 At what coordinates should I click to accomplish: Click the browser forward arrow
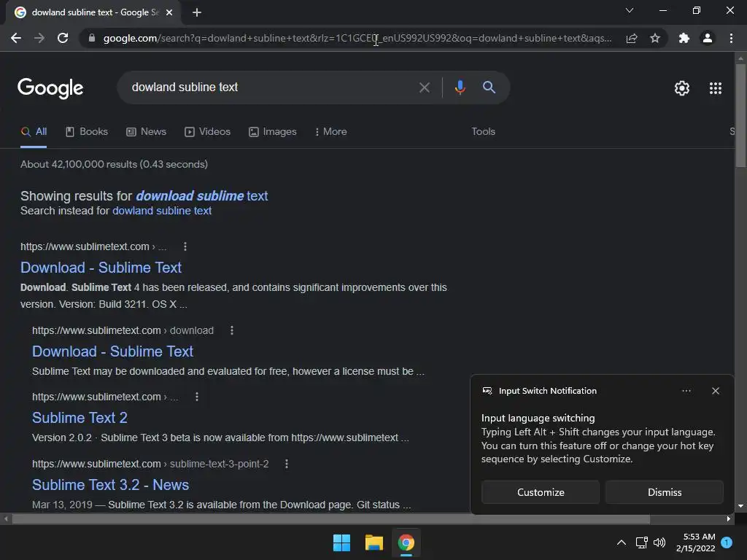pyautogui.click(x=39, y=38)
